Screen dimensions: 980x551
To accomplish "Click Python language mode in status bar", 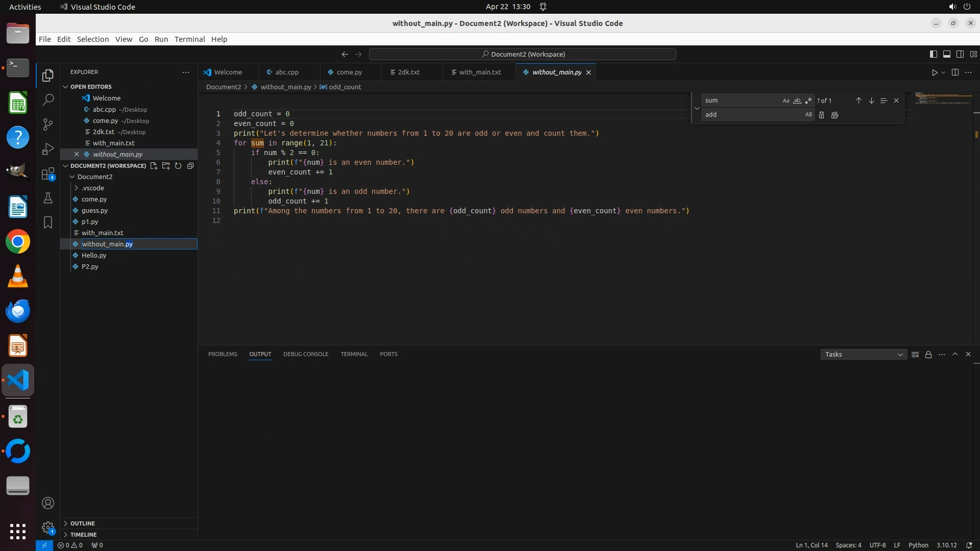I will [x=918, y=545].
